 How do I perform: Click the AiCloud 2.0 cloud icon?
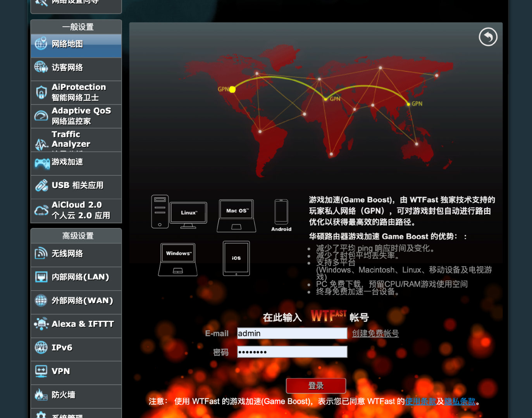[41, 210]
